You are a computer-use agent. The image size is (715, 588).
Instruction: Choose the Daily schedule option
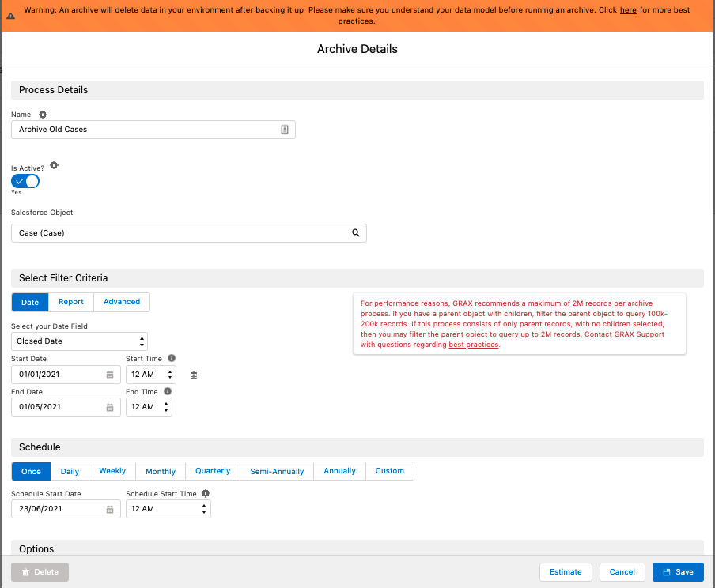coord(70,471)
